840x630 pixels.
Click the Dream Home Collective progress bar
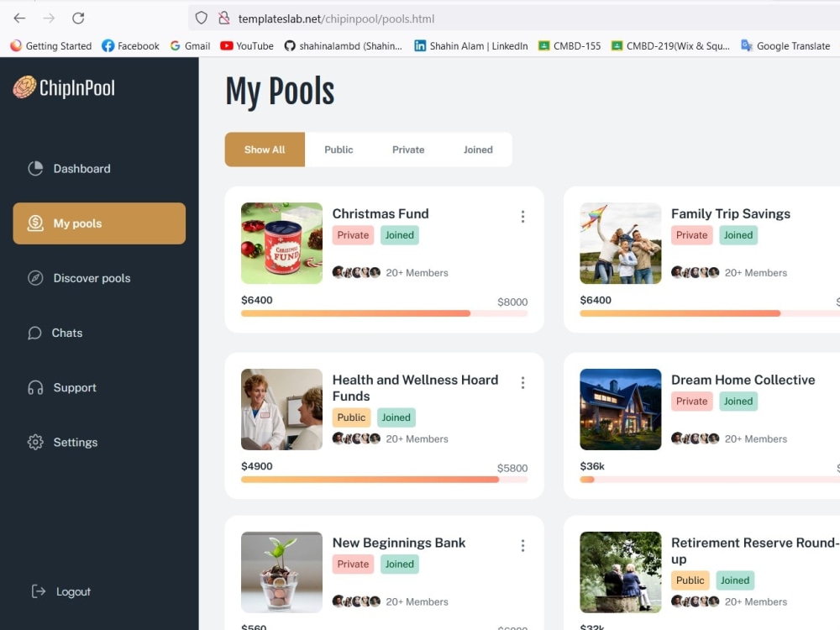710,480
